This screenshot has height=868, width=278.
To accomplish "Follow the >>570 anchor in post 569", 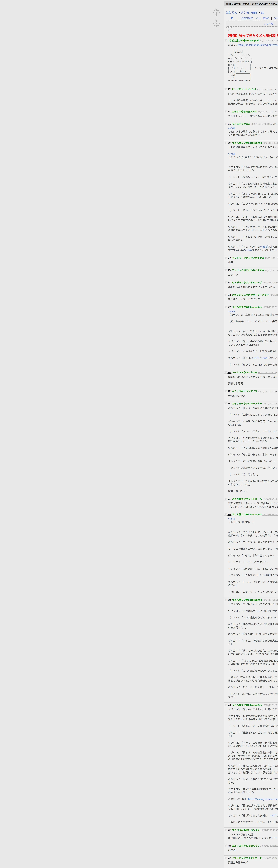I will 256,358.
